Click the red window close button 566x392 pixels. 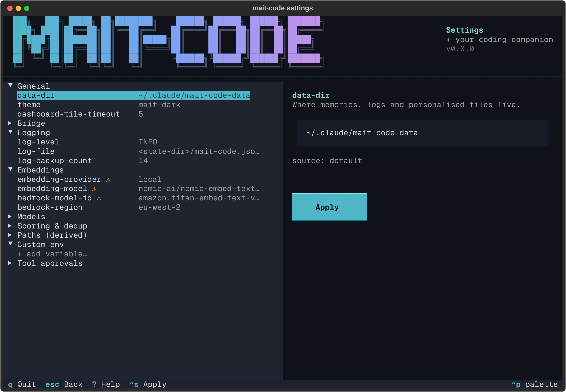click(10, 8)
